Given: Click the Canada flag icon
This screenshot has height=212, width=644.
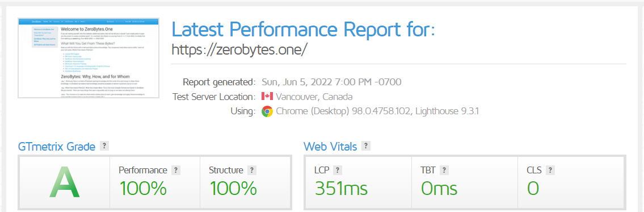Looking at the screenshot, I should [x=267, y=97].
